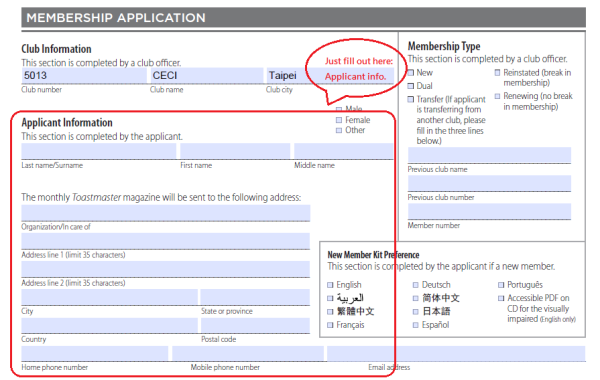Image resolution: width=600 pixels, height=380 pixels.
Task: Click the 'Membership Type' heading
Action: [444, 46]
